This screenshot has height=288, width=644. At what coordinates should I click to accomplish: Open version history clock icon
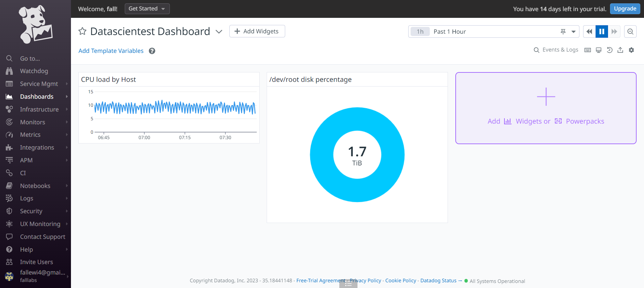[x=609, y=50]
